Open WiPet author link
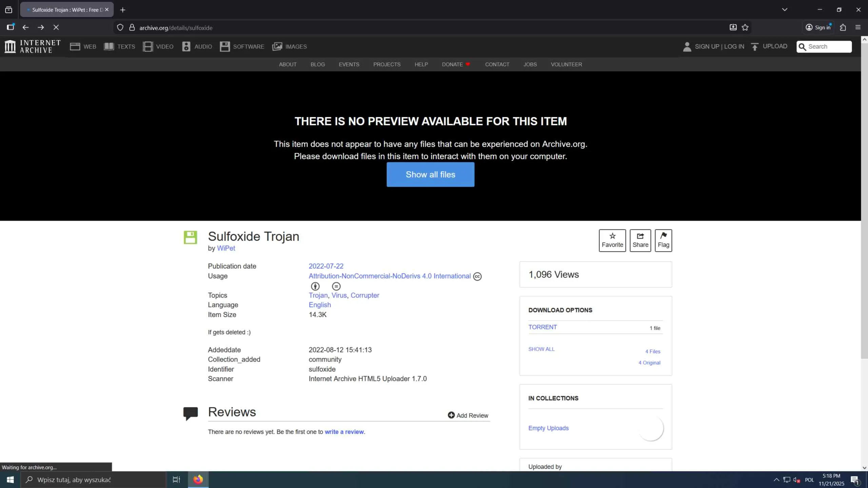 point(226,248)
